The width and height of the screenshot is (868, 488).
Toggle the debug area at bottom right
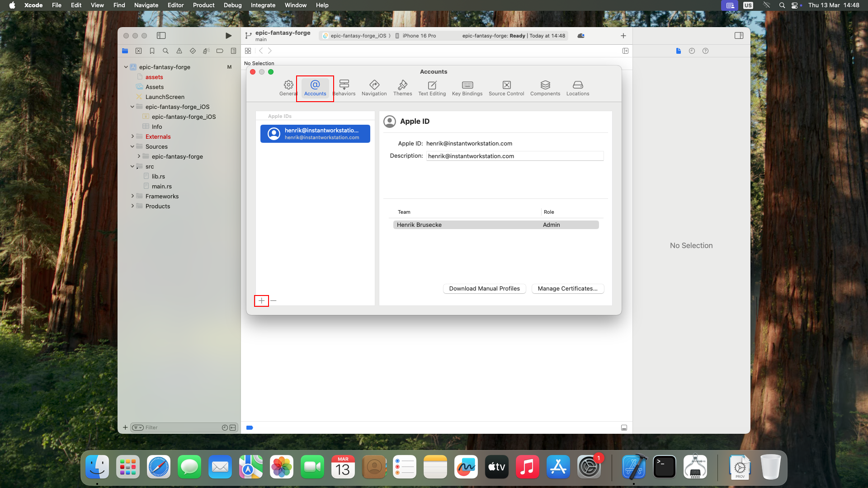pos(624,427)
